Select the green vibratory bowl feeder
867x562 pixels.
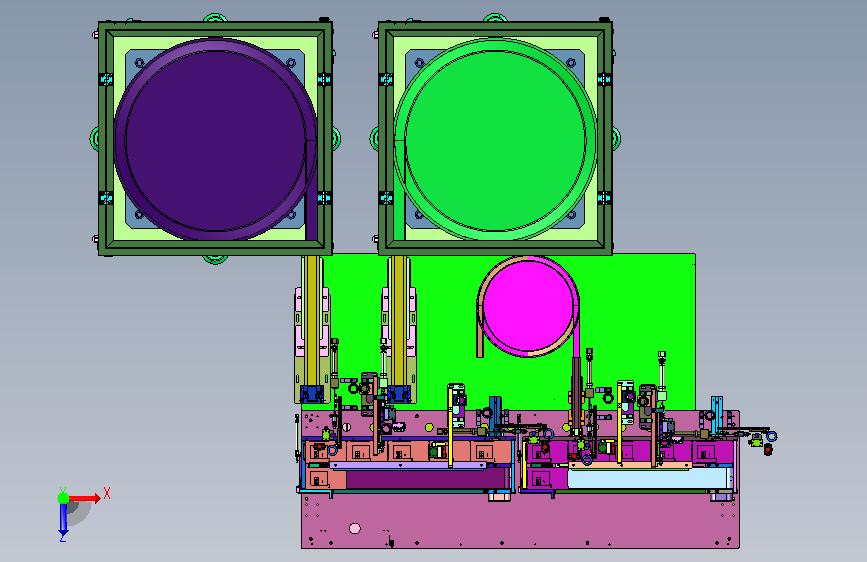[x=495, y=139]
